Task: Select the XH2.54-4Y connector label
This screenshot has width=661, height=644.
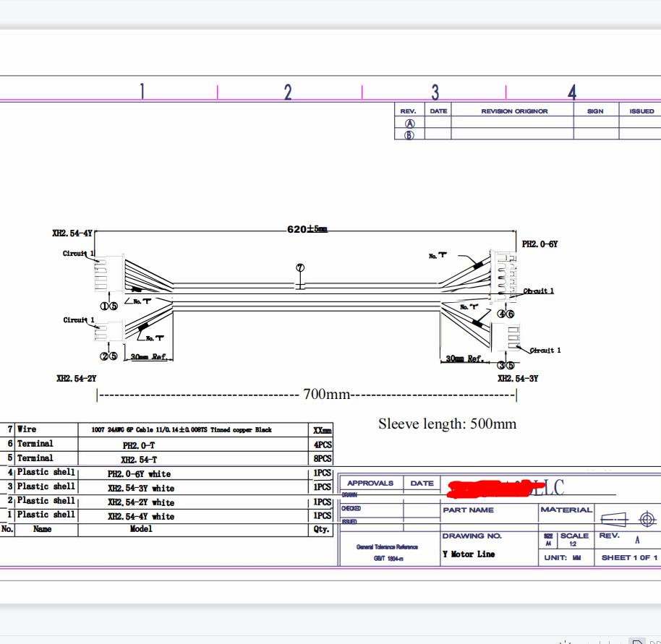Action: coord(72,233)
